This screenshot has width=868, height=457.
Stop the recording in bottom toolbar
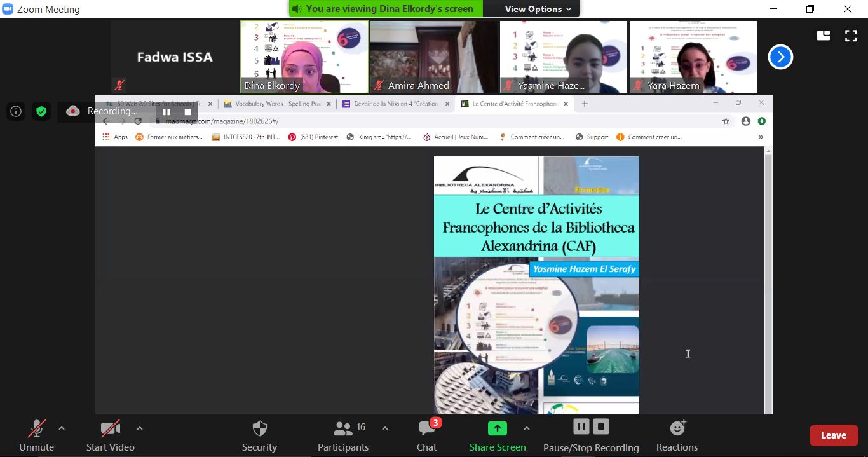(601, 426)
